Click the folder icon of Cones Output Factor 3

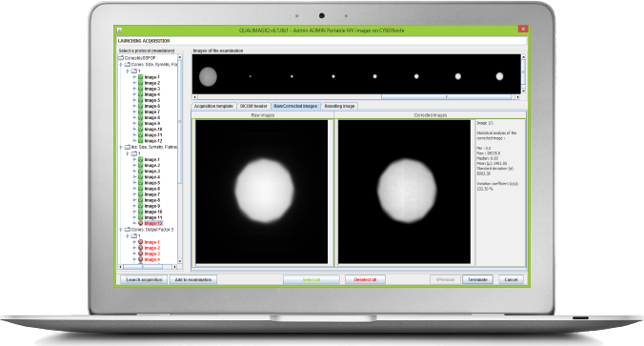(128, 230)
